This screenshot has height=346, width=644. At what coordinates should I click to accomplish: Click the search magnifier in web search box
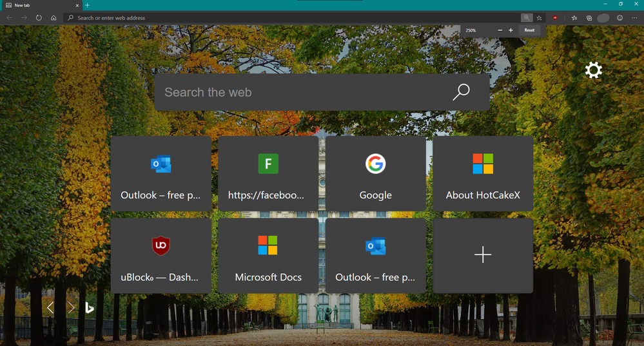point(461,92)
